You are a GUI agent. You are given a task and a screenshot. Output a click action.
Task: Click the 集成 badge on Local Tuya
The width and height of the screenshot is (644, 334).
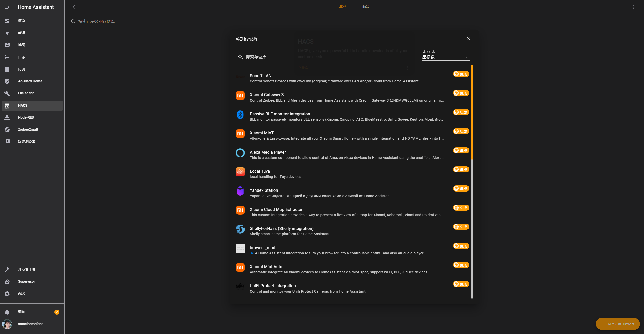(461, 169)
